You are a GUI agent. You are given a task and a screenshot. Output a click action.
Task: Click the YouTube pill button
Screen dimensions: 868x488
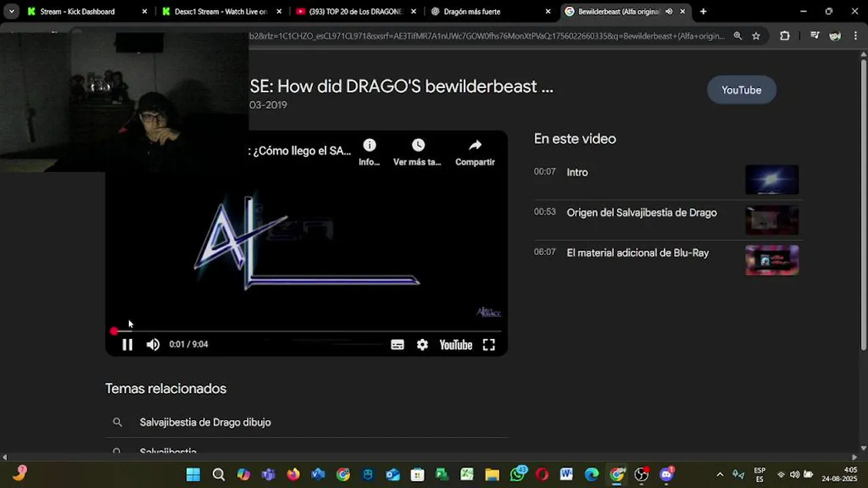click(x=741, y=90)
